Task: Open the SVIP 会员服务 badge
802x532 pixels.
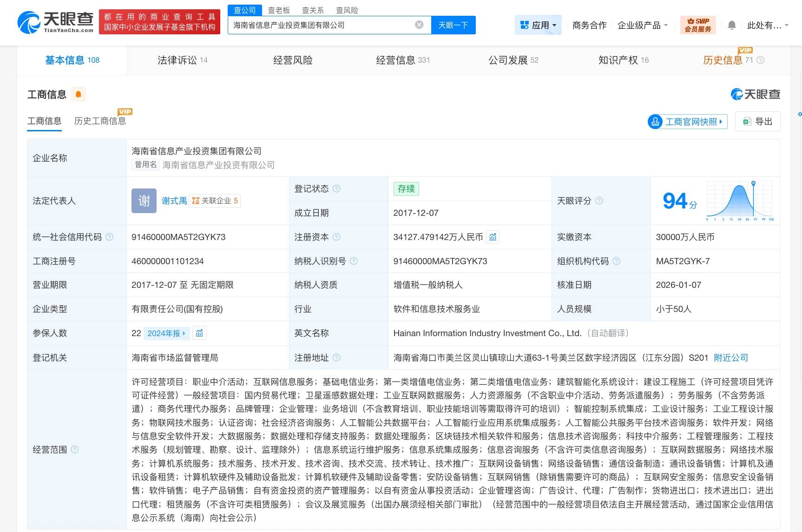Action: [697, 25]
